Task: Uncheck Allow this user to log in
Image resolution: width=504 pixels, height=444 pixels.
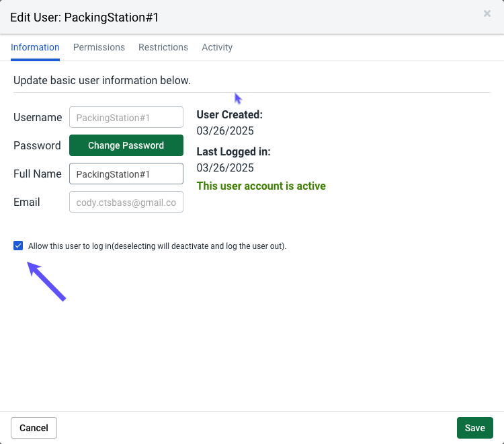Action: point(18,246)
